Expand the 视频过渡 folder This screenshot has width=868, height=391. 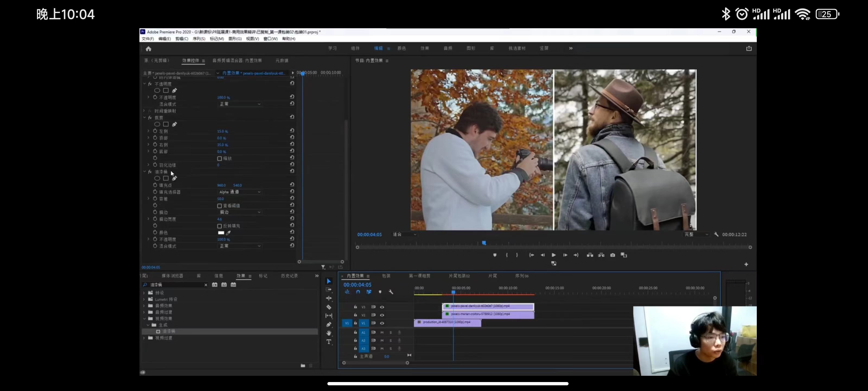coord(144,338)
